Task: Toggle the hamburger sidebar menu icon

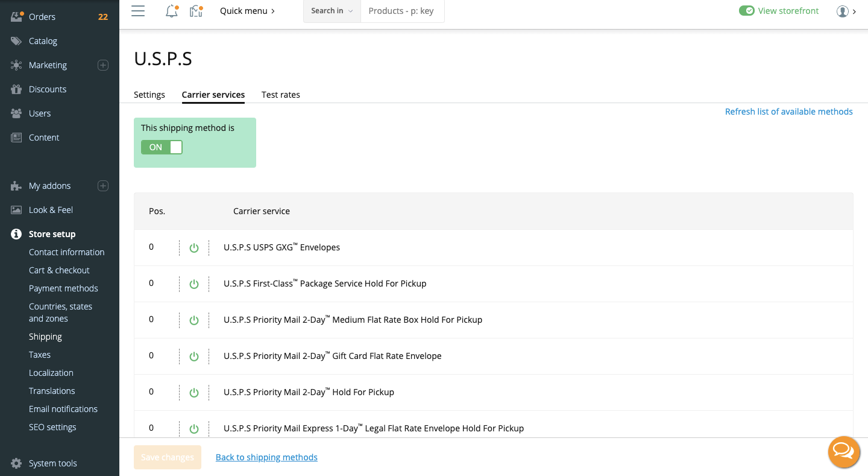Action: pos(138,11)
